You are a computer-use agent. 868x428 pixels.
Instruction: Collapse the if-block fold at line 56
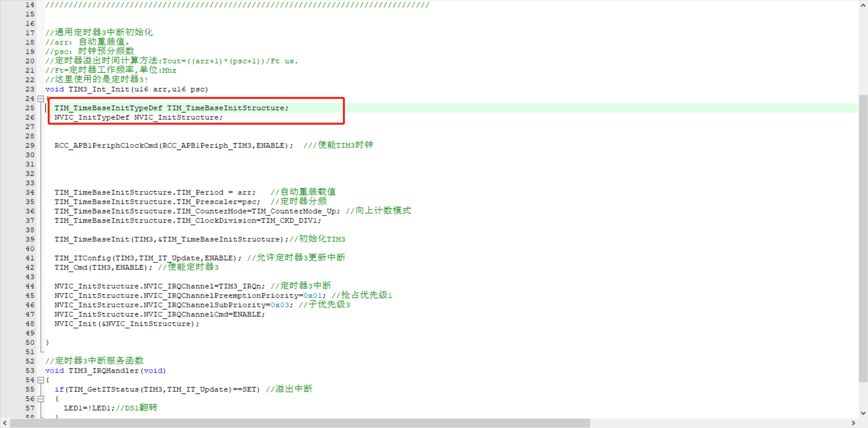[41, 399]
